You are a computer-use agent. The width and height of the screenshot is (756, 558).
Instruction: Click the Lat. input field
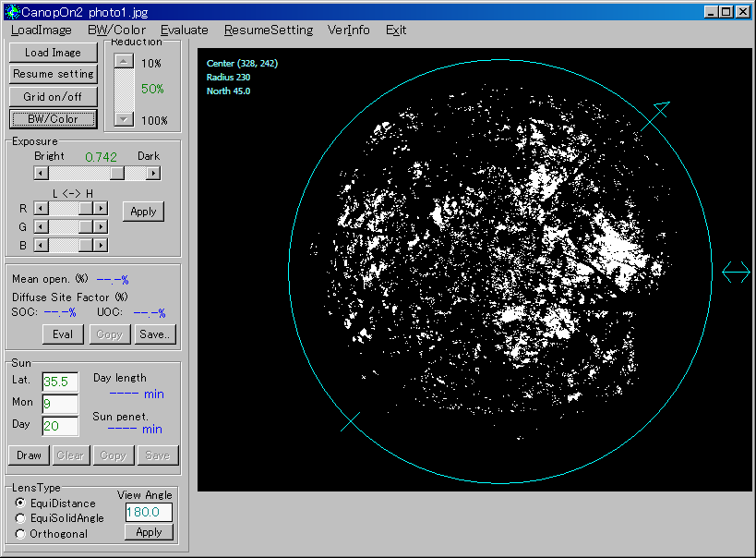(x=60, y=382)
